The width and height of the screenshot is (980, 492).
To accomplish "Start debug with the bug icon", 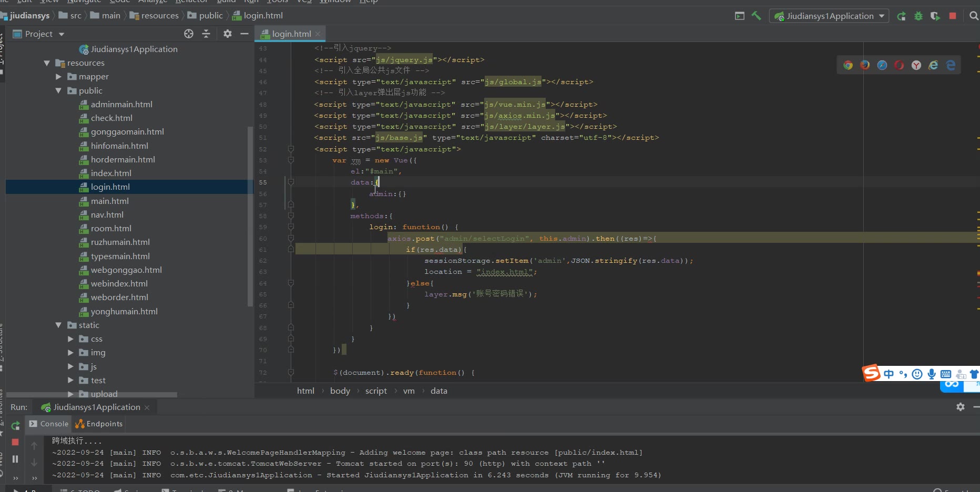I will click(x=918, y=16).
